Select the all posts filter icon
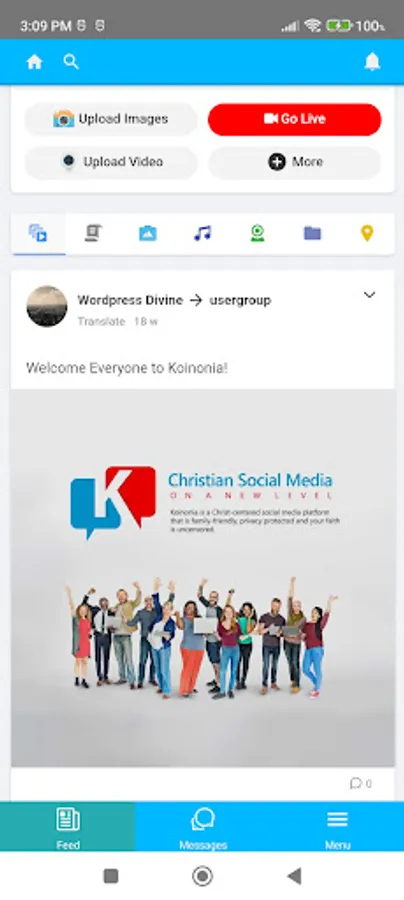404x900 pixels. pyautogui.click(x=38, y=233)
